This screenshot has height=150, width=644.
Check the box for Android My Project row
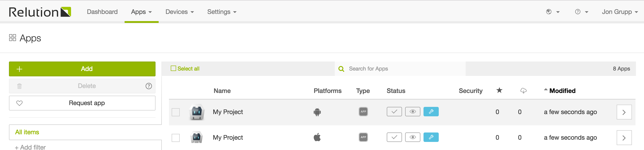176,112
